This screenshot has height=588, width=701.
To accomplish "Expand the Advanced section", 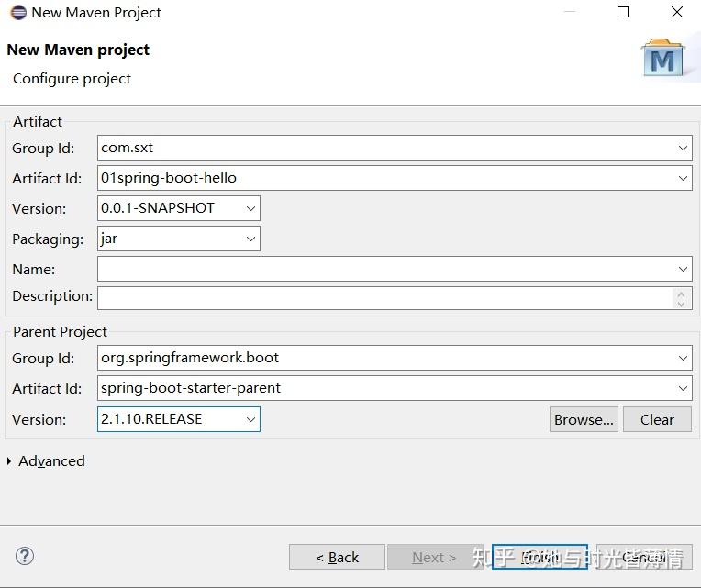I will tap(10, 461).
